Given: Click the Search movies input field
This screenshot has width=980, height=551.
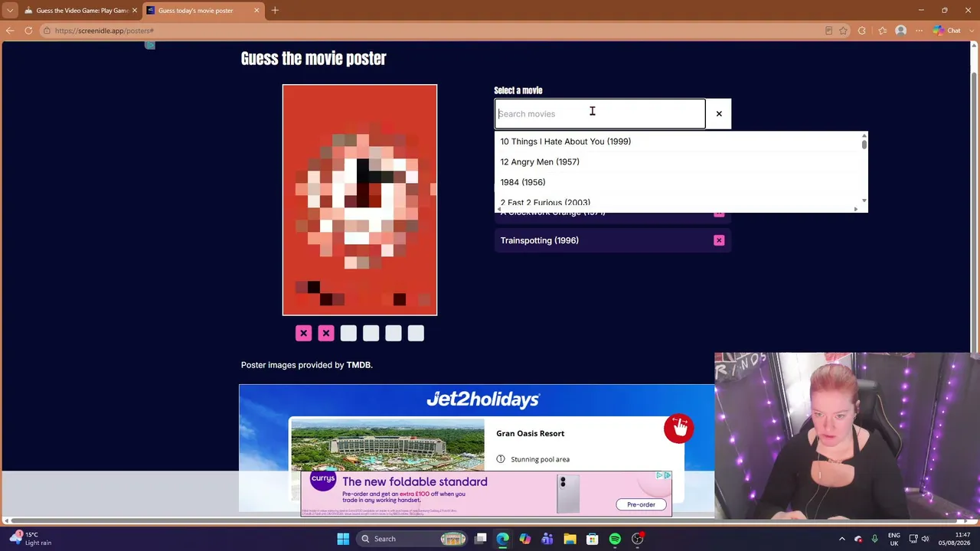Looking at the screenshot, I should point(599,114).
